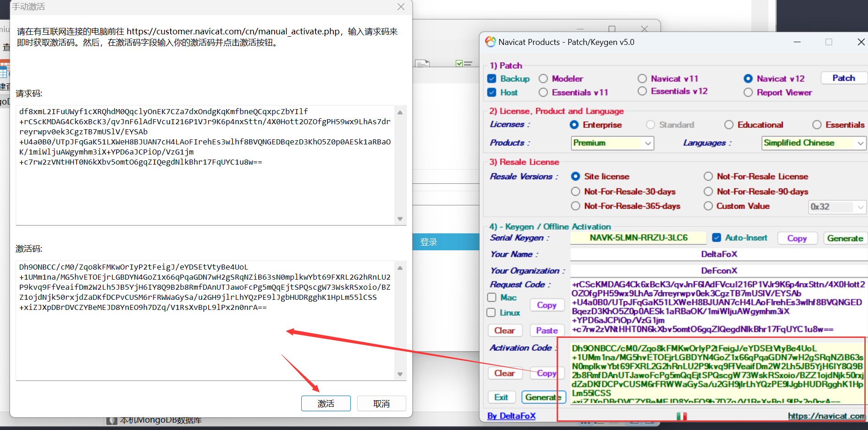Click the Your Name field DeltaFoX

[719, 254]
